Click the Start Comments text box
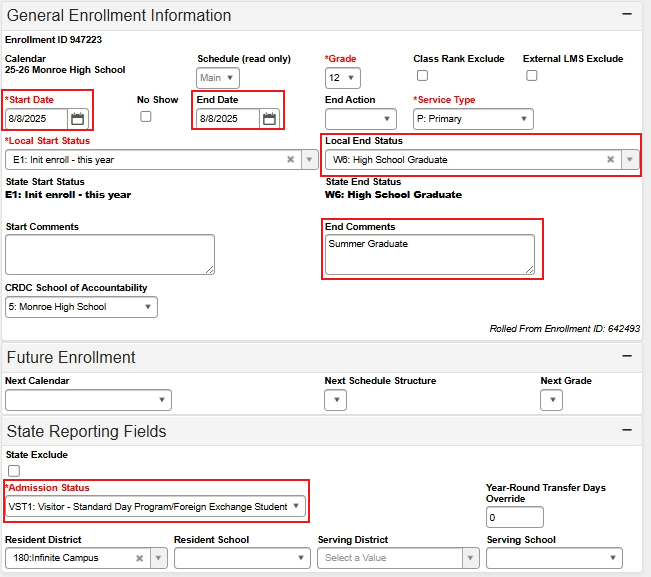This screenshot has height=577, width=651. click(110, 254)
